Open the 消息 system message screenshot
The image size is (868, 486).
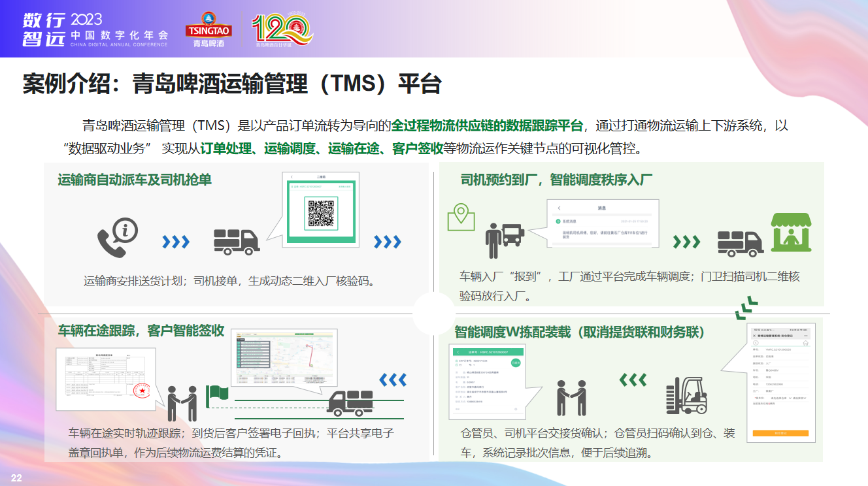tap(603, 223)
